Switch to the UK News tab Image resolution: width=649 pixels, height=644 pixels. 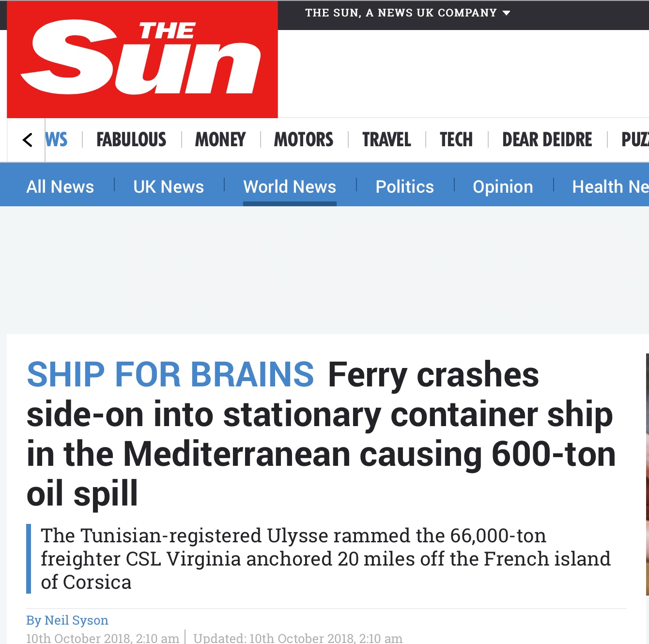click(x=169, y=187)
